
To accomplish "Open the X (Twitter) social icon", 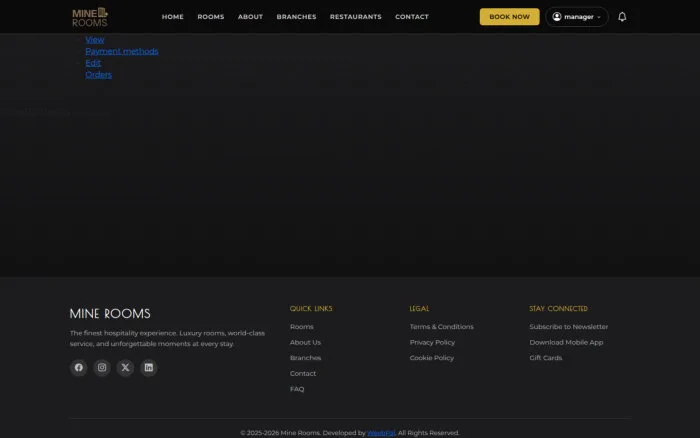I will pos(125,367).
